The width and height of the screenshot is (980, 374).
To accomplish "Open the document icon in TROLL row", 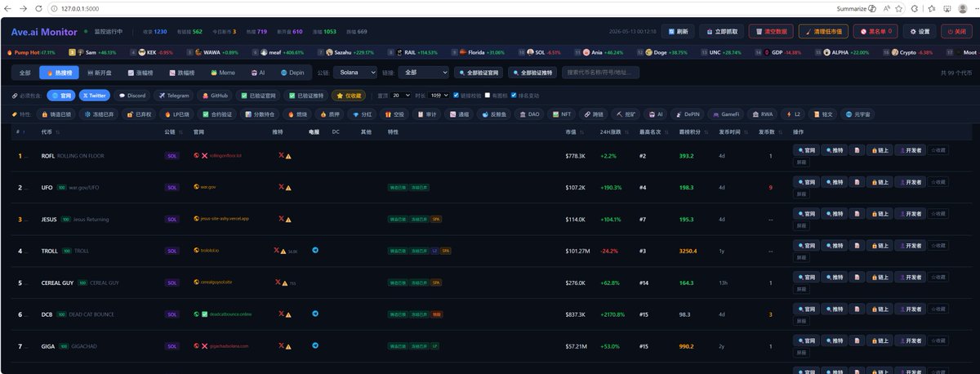I will [x=856, y=246].
